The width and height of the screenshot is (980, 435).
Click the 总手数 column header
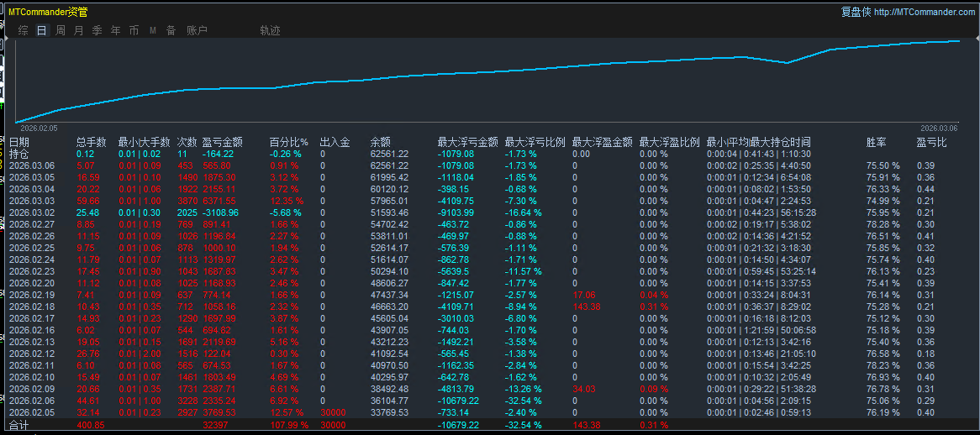pyautogui.click(x=92, y=142)
